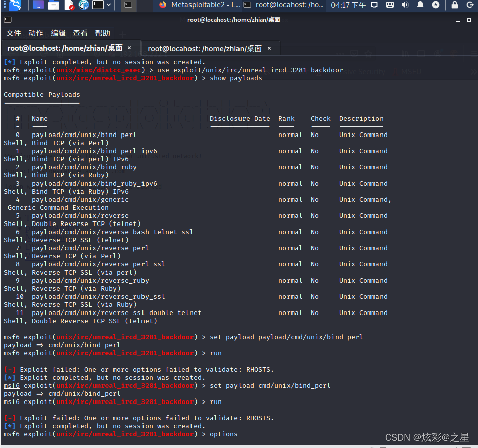Click the desktop workspace icon in panel

[x=38, y=5]
